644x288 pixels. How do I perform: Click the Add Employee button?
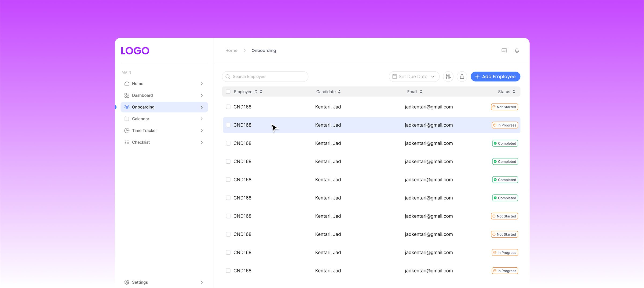pos(495,77)
